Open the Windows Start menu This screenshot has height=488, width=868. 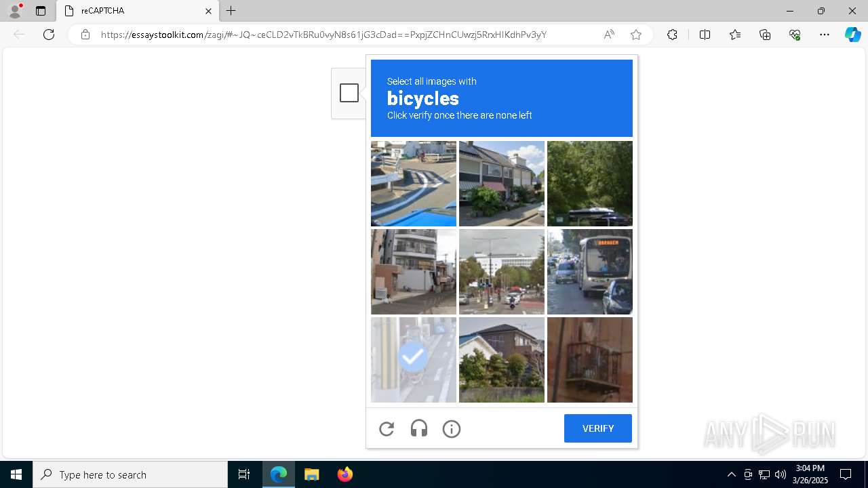tap(16, 474)
